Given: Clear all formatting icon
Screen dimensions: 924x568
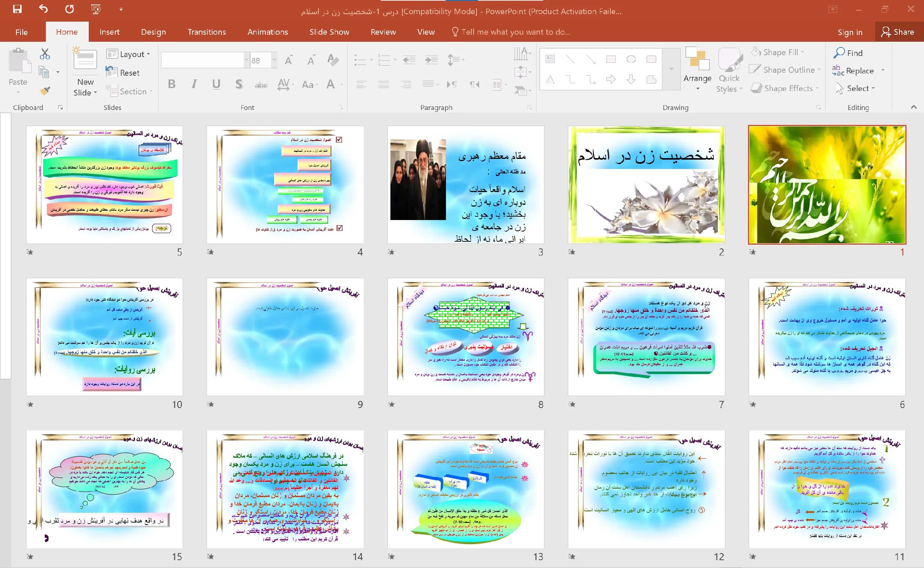Looking at the screenshot, I should tap(333, 60).
